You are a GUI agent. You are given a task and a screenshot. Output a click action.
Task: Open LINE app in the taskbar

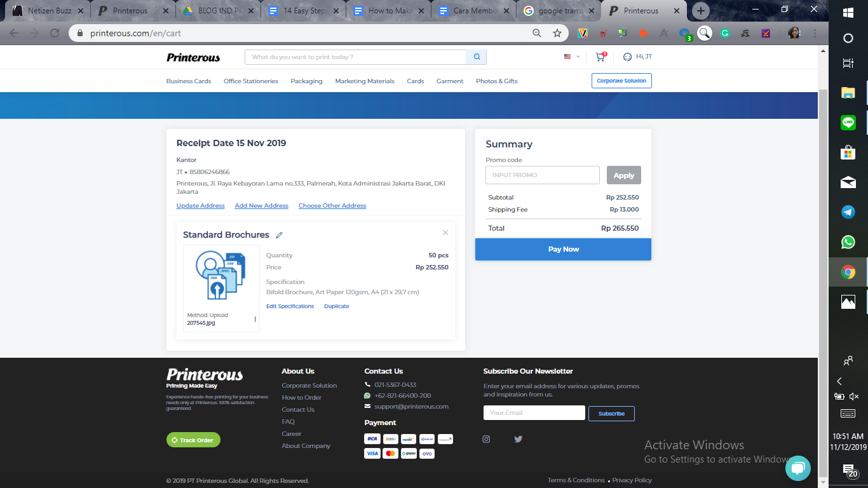coord(848,123)
